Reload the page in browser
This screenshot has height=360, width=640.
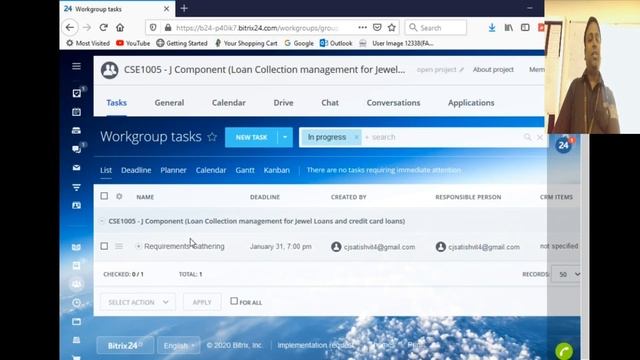pos(103,27)
